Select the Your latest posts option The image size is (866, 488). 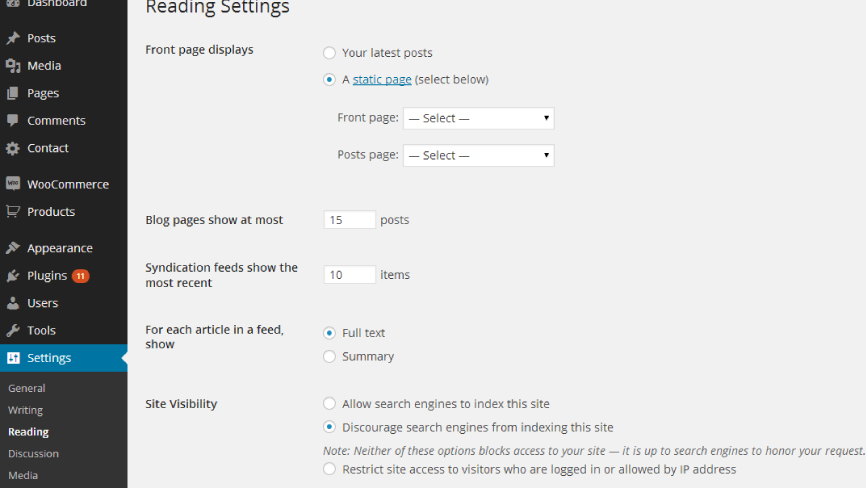point(329,53)
